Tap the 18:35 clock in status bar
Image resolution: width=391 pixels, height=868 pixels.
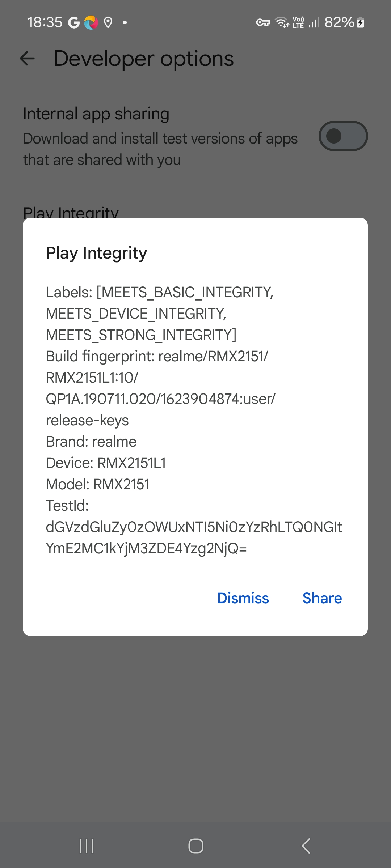pos(45,22)
